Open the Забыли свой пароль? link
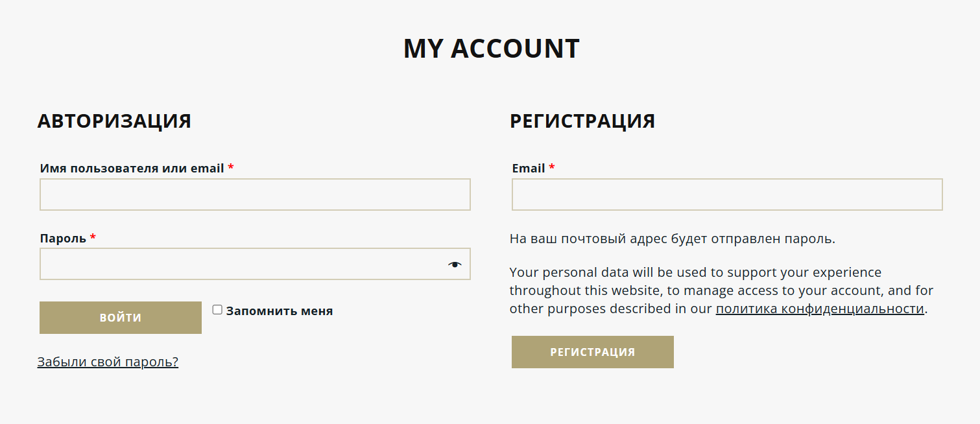This screenshot has height=424, width=980. coord(108,362)
